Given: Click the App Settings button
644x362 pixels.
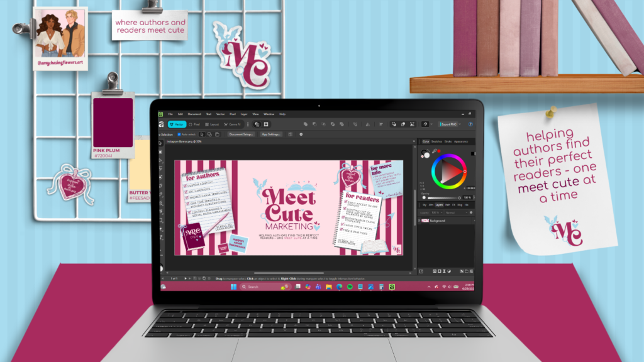Looking at the screenshot, I should (x=270, y=134).
